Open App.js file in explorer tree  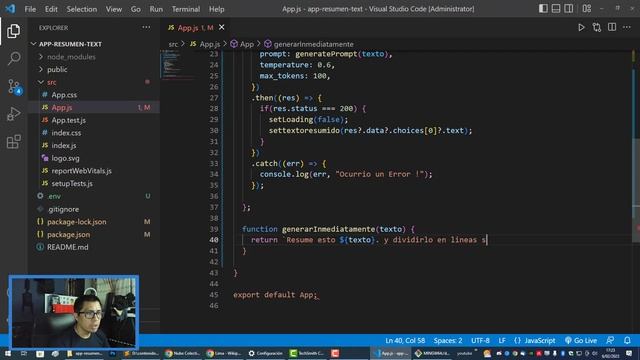[94, 107]
